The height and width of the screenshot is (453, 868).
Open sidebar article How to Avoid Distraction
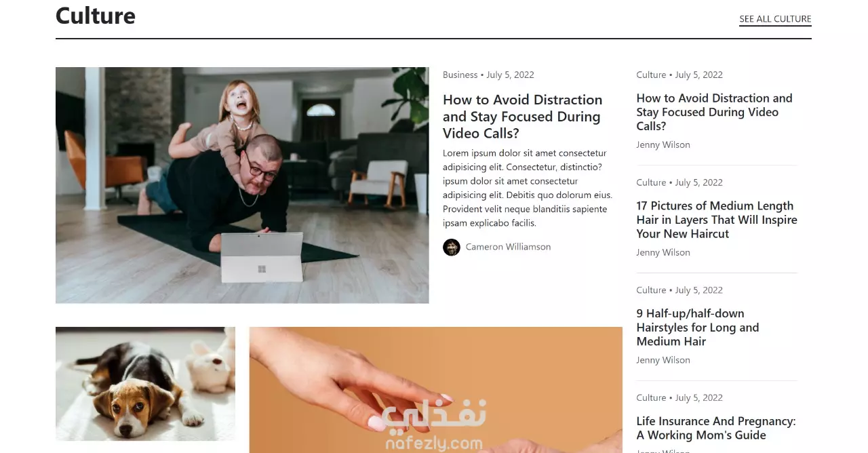click(714, 112)
